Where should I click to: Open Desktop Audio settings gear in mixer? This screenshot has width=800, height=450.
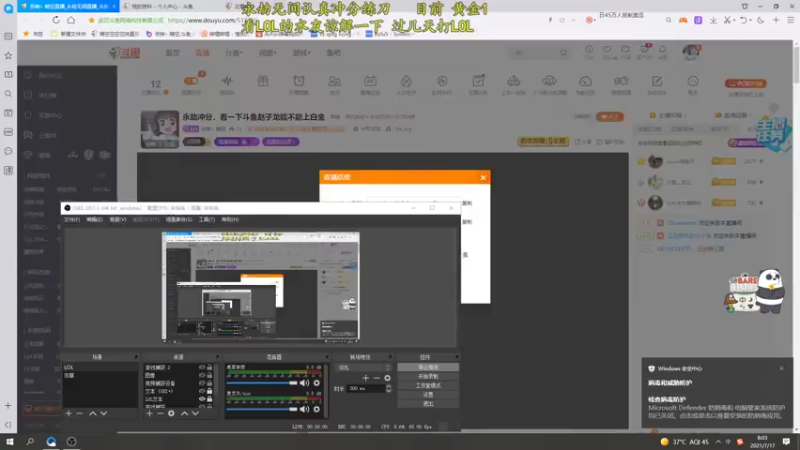[316, 383]
